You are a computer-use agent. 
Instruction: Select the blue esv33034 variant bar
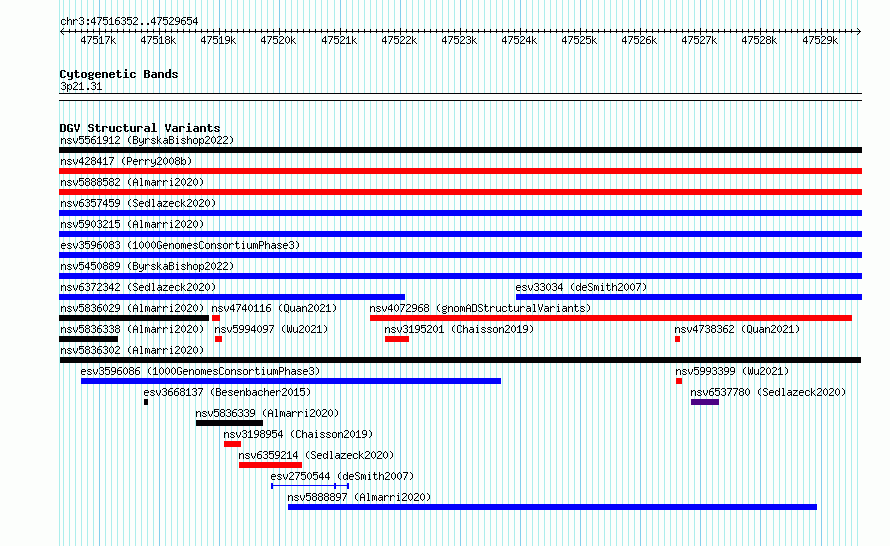689,297
